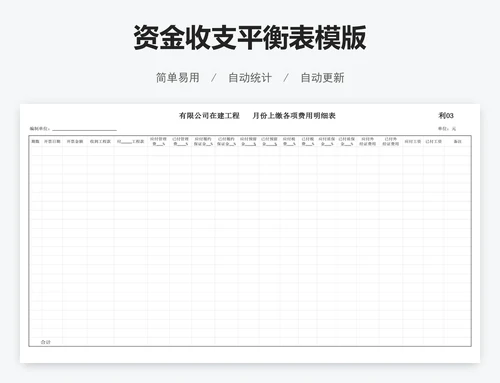
Task: Select the 应付管理费 column header
Action: pos(158,141)
